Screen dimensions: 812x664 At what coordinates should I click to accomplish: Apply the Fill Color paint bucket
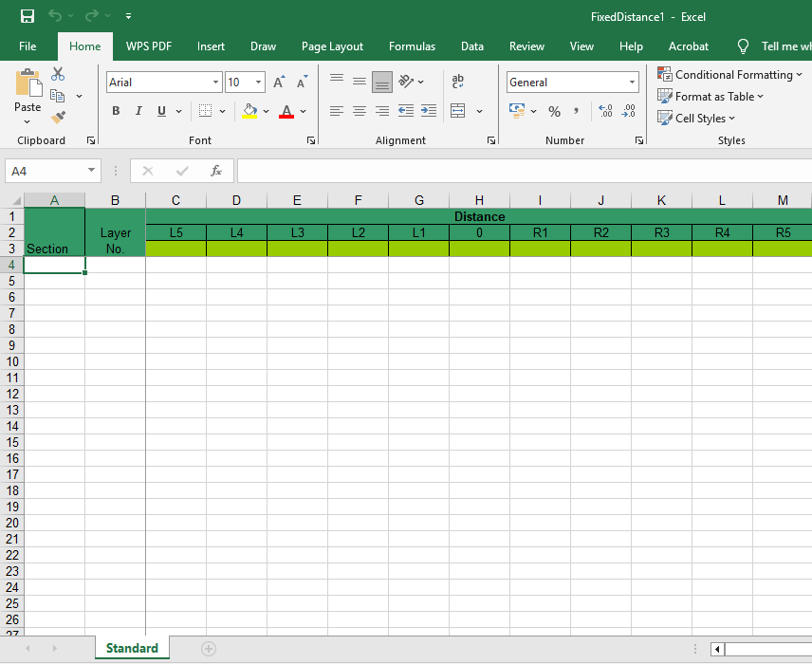(x=249, y=111)
